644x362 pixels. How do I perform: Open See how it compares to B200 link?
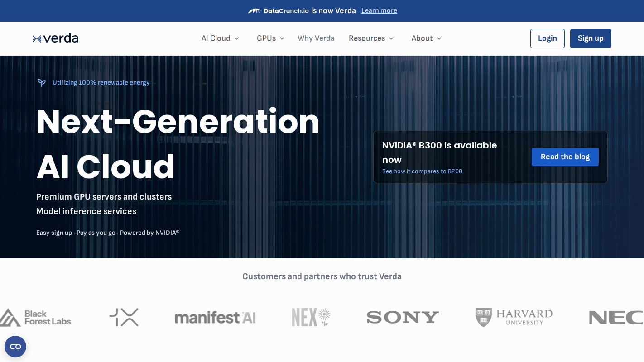(422, 171)
